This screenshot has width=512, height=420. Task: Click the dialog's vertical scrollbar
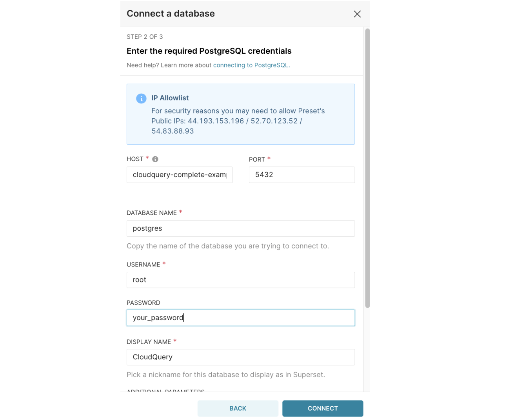pos(367,168)
